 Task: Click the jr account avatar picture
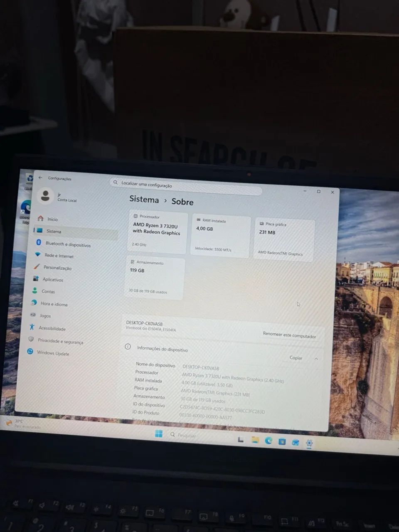[x=45, y=195]
